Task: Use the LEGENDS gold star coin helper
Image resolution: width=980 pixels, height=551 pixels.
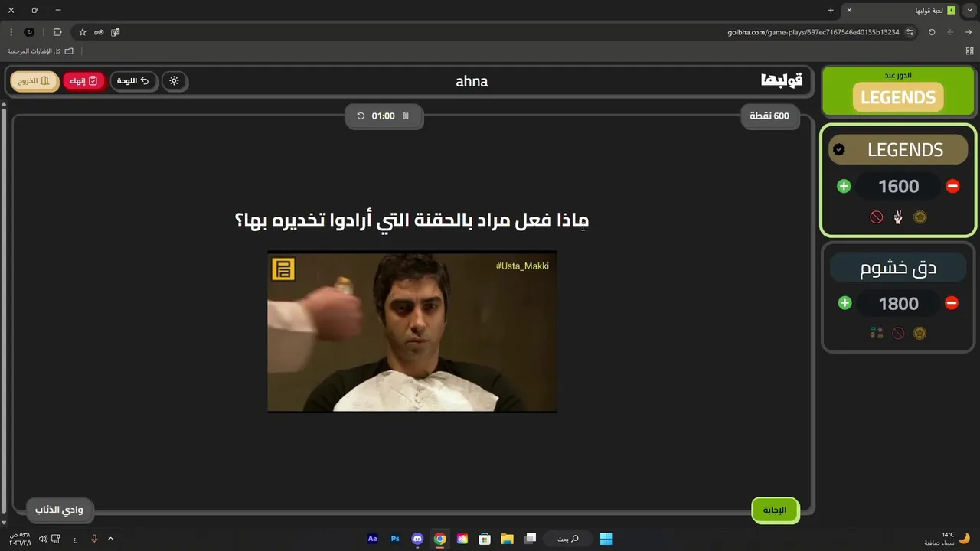Action: click(920, 217)
